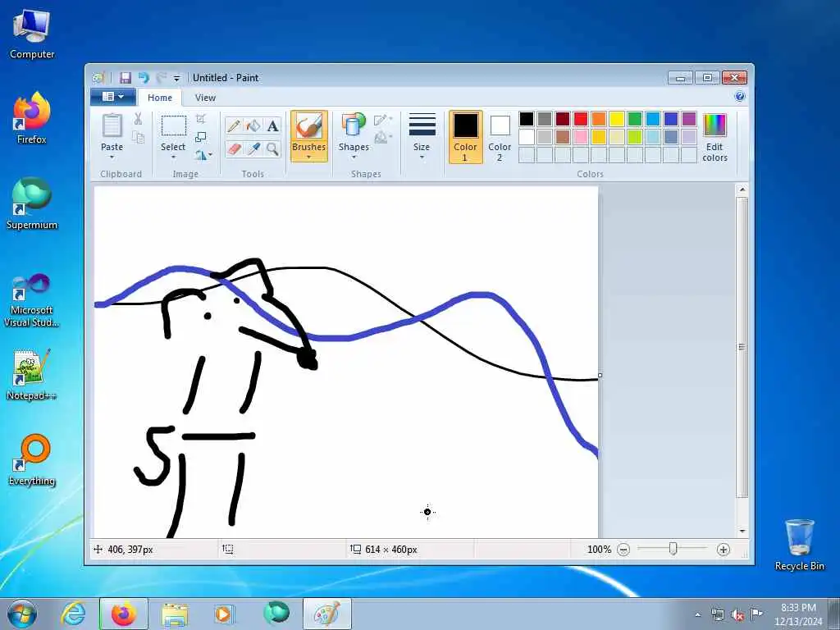The height and width of the screenshot is (630, 840).
Task: Click the Paint Help question mark icon
Action: point(740,97)
